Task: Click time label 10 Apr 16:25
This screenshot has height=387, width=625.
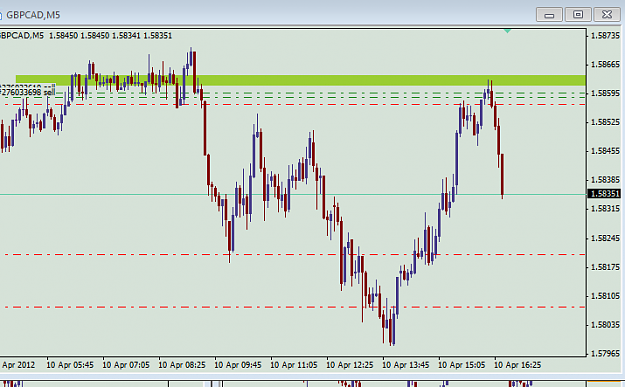Action: tap(518, 365)
